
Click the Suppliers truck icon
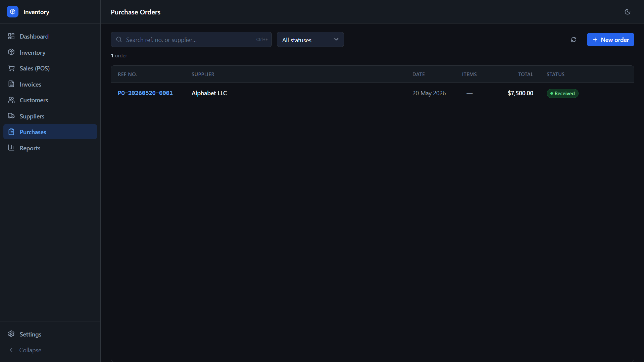coord(11,116)
